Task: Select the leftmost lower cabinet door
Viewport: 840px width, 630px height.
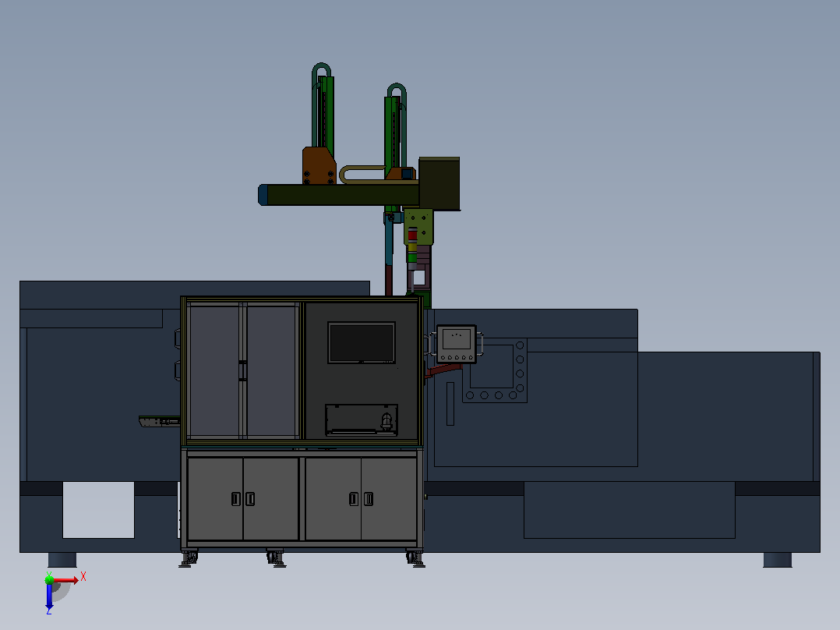Action: pos(215,499)
